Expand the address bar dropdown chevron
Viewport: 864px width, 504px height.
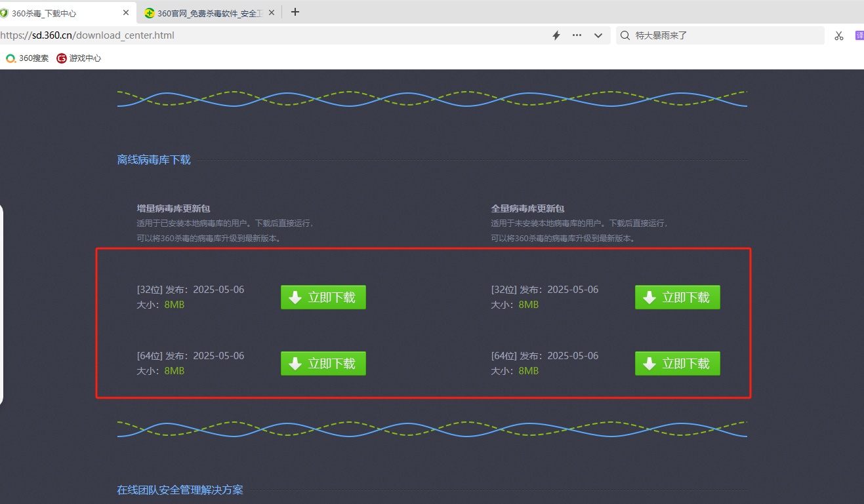[x=598, y=35]
